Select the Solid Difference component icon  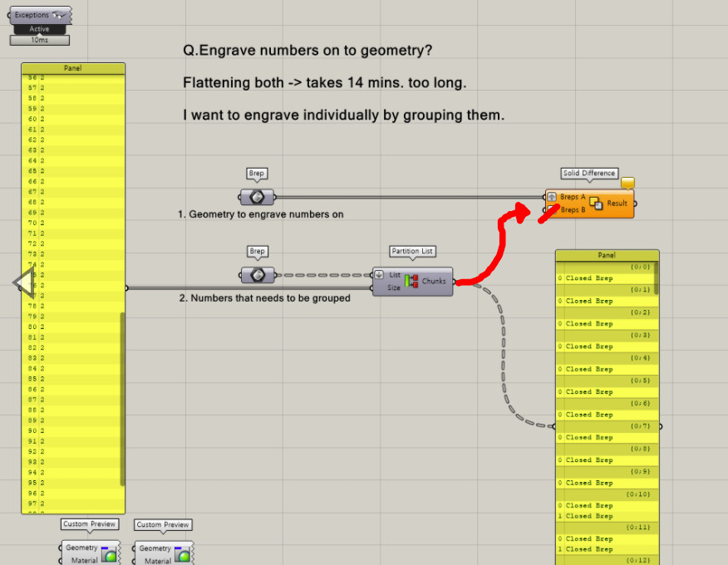point(595,204)
